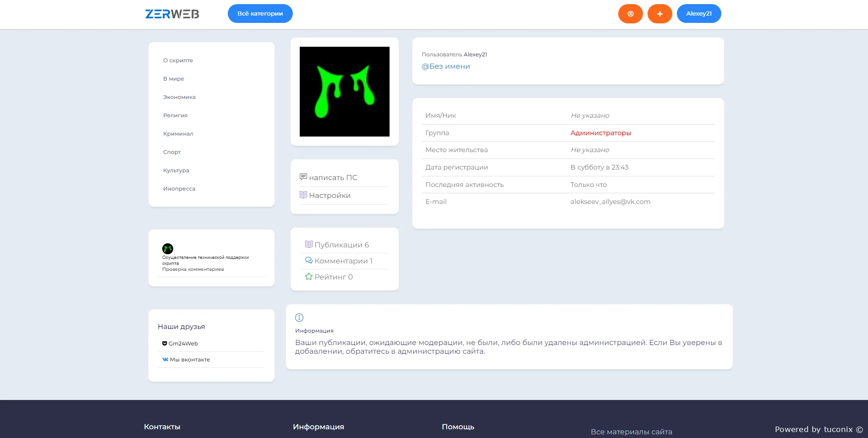Click the chat bubble icon beside Комментарии
Screen dimensions: 868x438
tap(309, 260)
